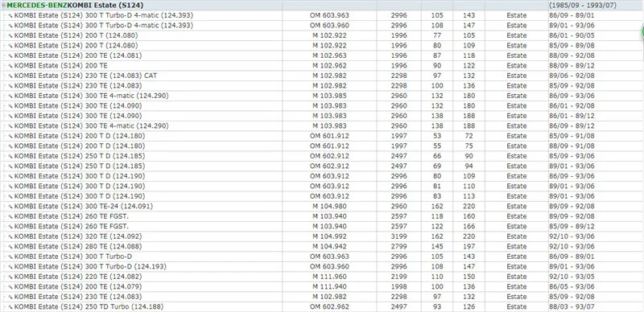Select the MERCEDES-BENZ KOMBI Estate (S124) header row
Image resolution: width=644 pixels, height=312 pixels.
[x=322, y=6]
